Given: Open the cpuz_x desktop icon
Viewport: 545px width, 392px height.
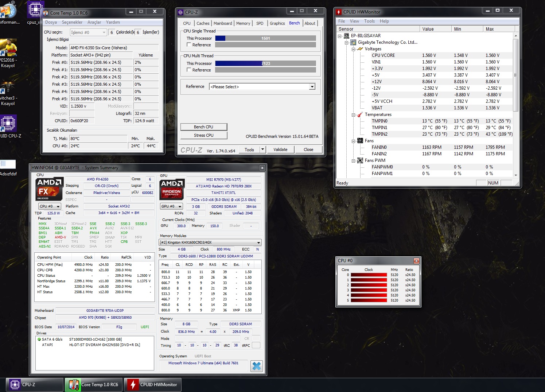Looking at the screenshot, I should [x=35, y=13].
